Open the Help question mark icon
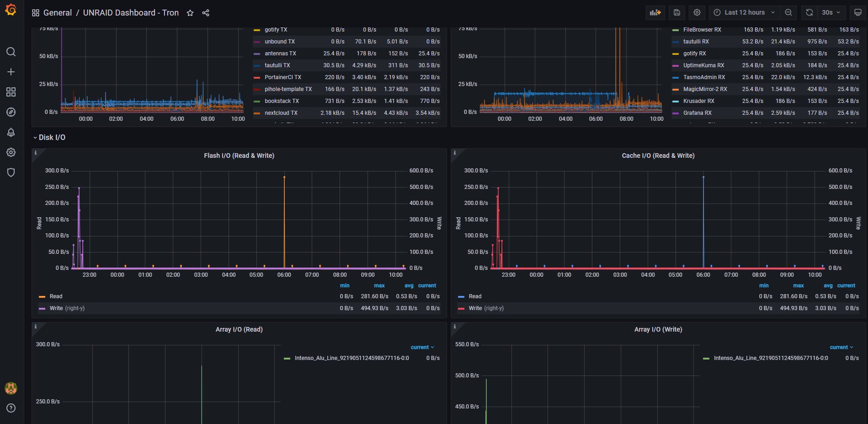The width and height of the screenshot is (868, 424). pos(11,408)
